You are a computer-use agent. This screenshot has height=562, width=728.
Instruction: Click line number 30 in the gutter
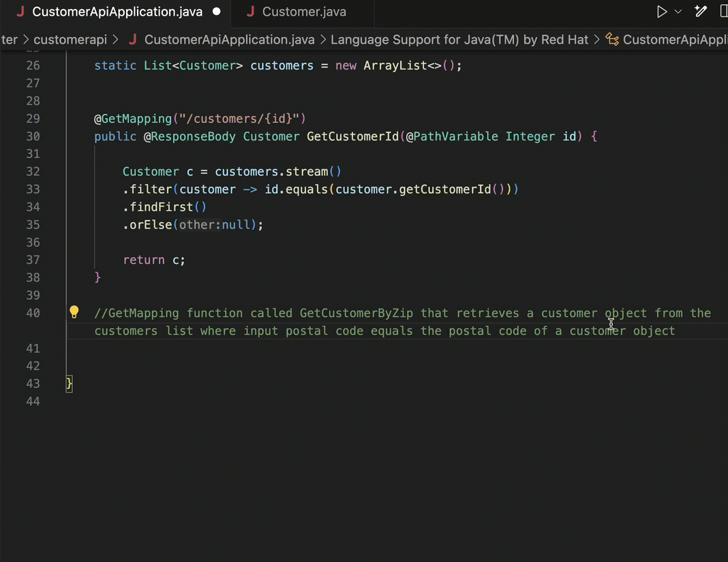pos(33,136)
